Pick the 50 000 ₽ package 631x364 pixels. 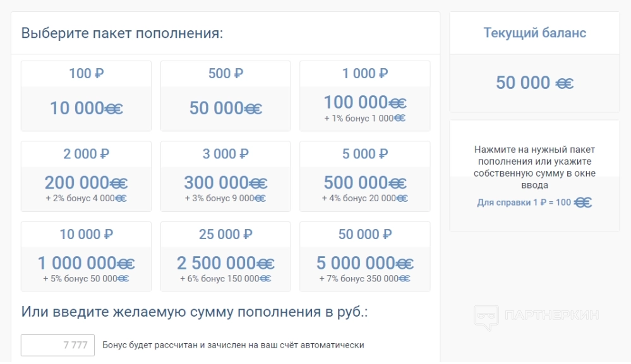tap(364, 257)
